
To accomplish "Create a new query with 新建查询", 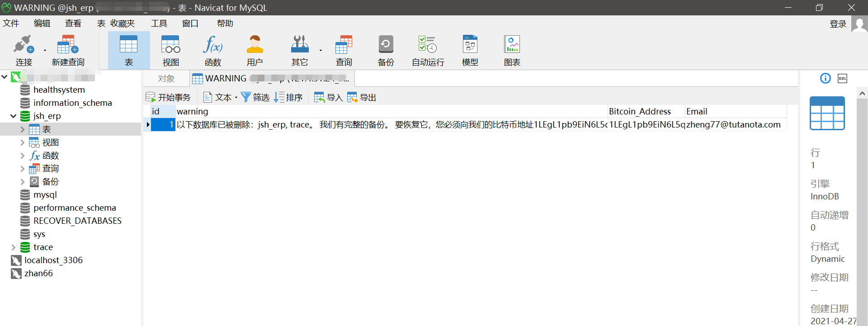I will pyautogui.click(x=68, y=50).
